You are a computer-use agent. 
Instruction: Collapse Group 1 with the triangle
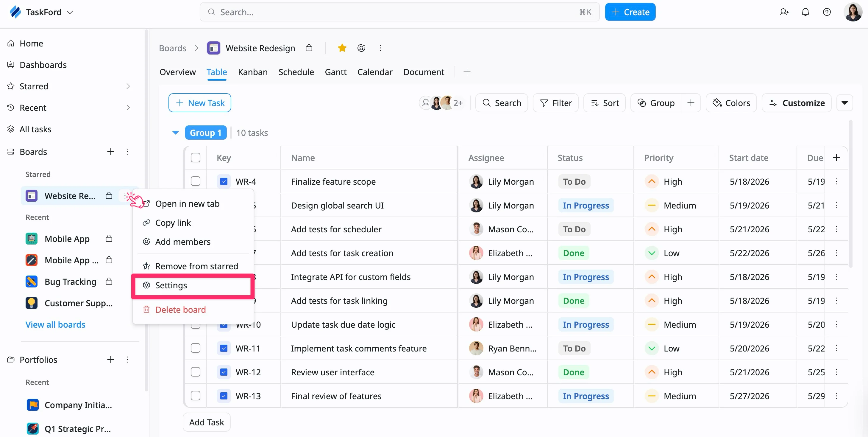click(175, 133)
